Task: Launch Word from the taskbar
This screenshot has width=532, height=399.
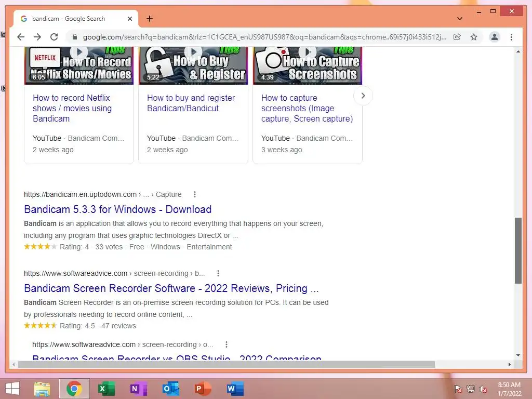Action: click(x=235, y=389)
